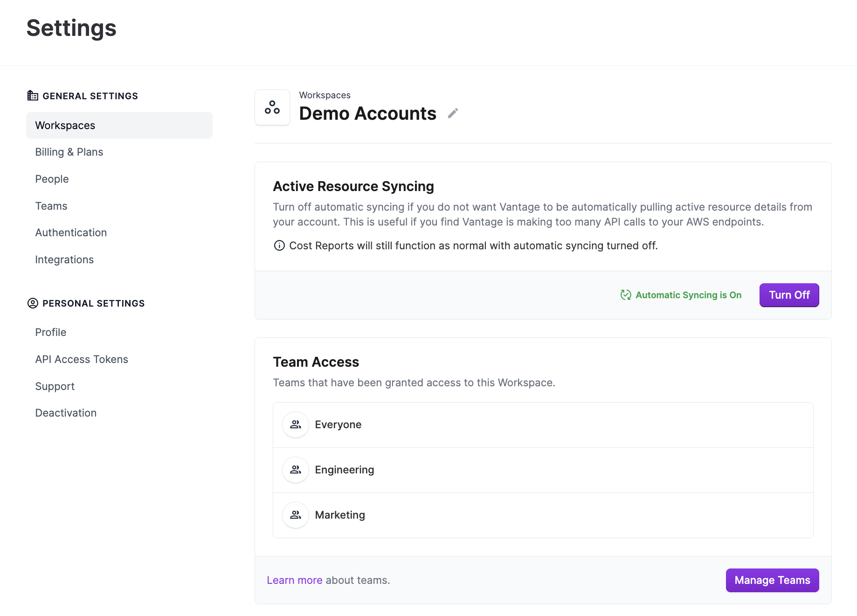View your API Access Tokens
The width and height of the screenshot is (857, 616).
82,359
